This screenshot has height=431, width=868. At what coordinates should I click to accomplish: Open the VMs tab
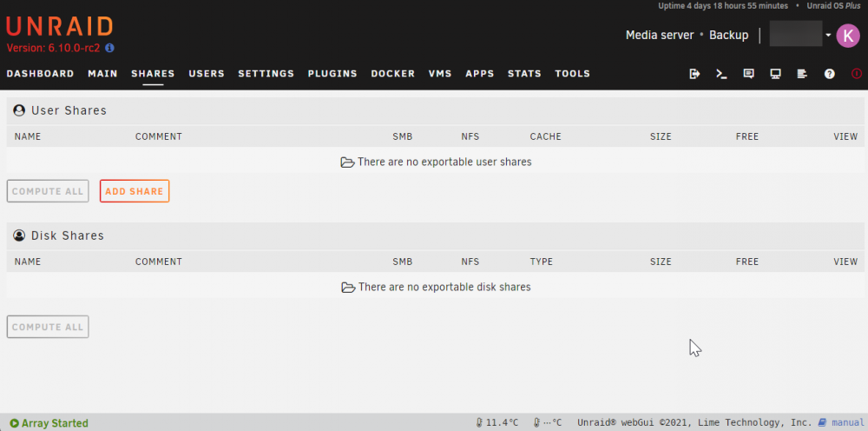click(440, 74)
